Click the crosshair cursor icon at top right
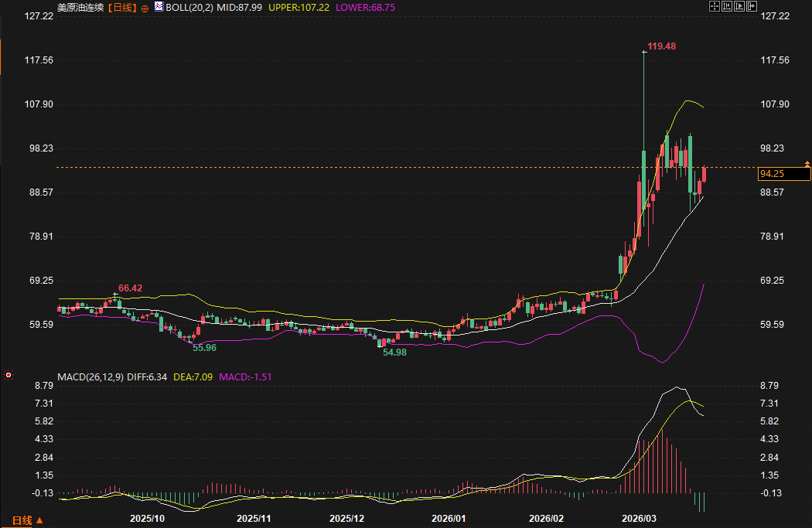Viewport: 812px width, 528px height. 714,6
